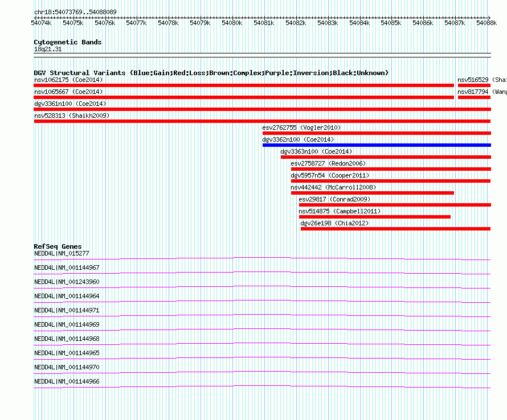The image size is (507, 420).
Task: Click the red bar under dgv3363n100
Action: pos(386,157)
